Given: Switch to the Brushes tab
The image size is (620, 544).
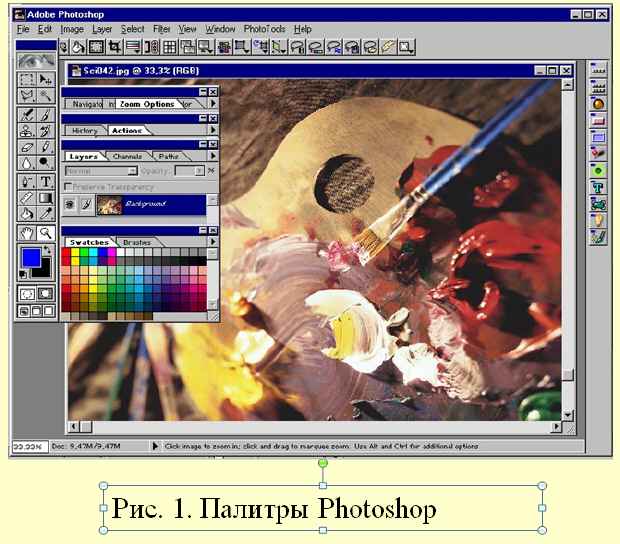Looking at the screenshot, I should [x=137, y=242].
